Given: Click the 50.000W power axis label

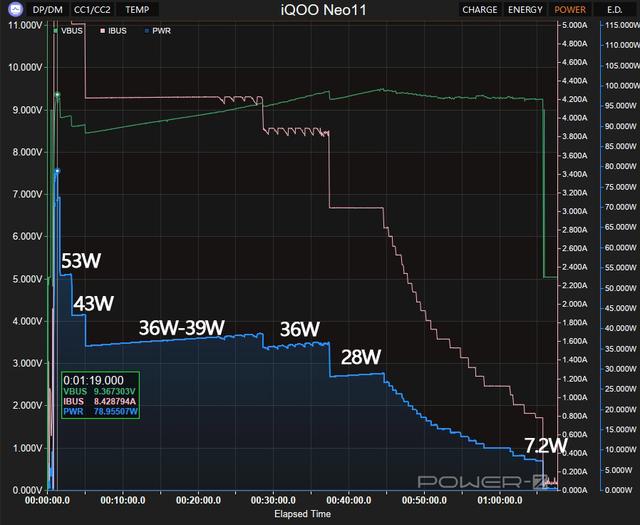Looking at the screenshot, I should (x=621, y=288).
